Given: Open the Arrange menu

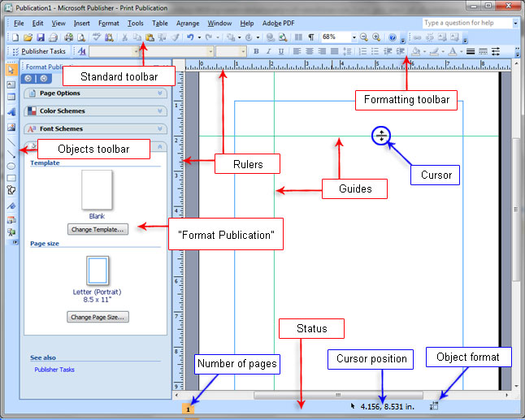Looking at the screenshot, I should coord(188,23).
